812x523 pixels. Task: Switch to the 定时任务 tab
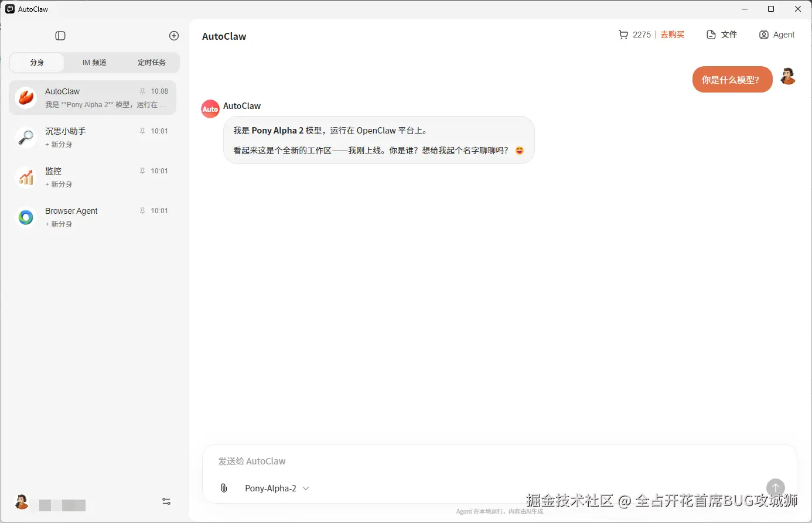click(x=152, y=62)
